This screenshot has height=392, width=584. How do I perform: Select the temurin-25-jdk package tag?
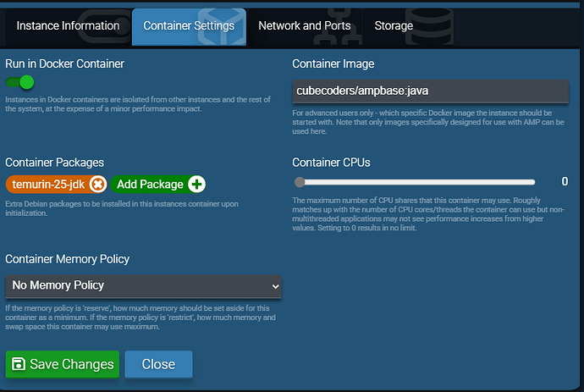pos(49,184)
